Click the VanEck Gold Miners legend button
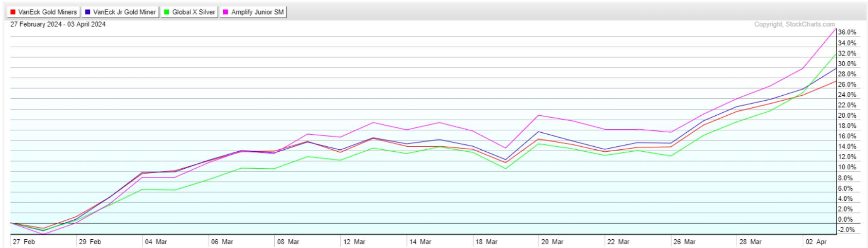 tap(43, 12)
